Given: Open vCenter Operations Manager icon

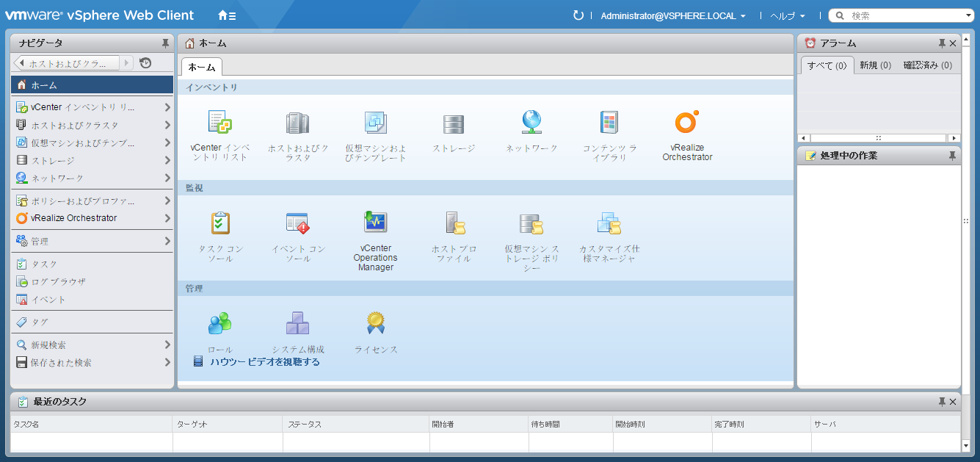Looking at the screenshot, I should tap(375, 222).
